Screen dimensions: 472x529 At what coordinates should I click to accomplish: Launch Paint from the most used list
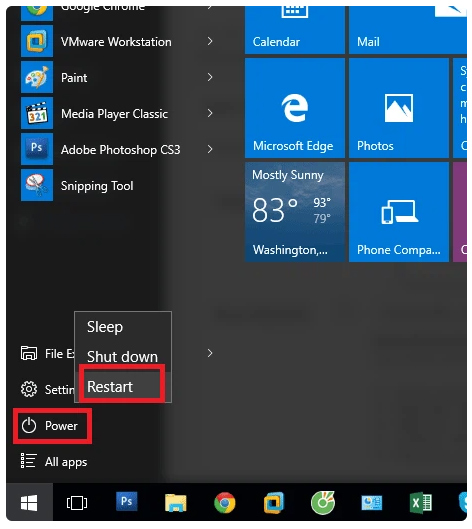point(116,77)
